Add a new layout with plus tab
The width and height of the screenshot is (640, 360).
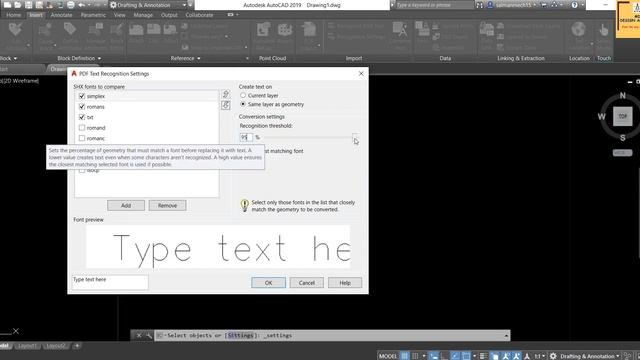[x=77, y=346]
